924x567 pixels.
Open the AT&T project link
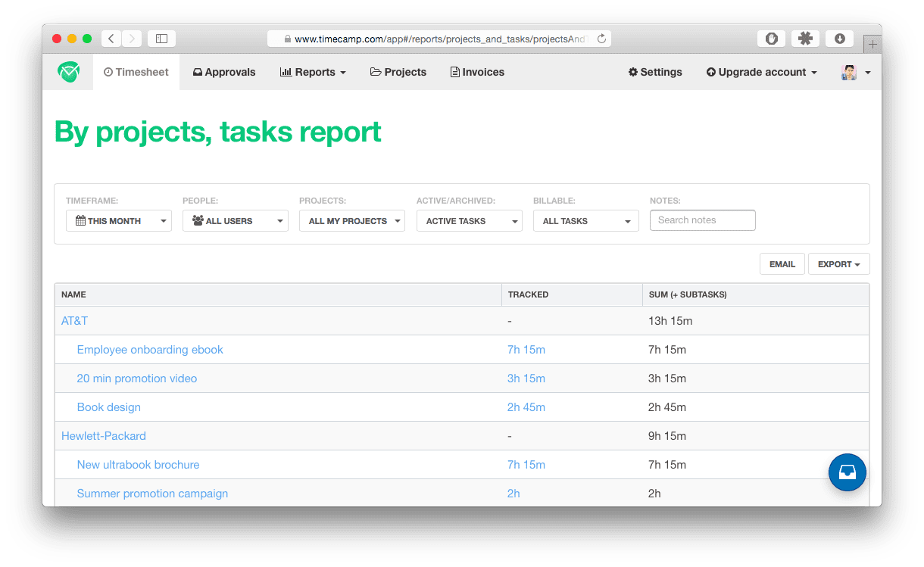[74, 320]
